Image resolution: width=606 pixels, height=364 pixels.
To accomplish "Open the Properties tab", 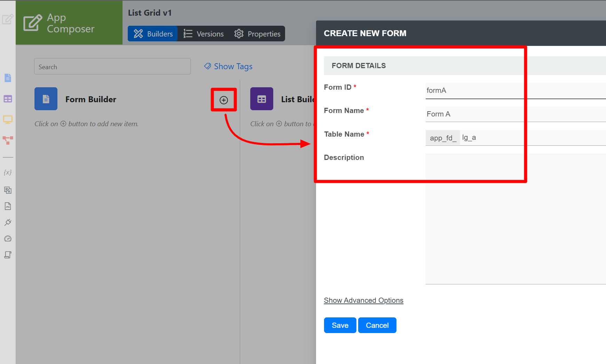I will (257, 34).
